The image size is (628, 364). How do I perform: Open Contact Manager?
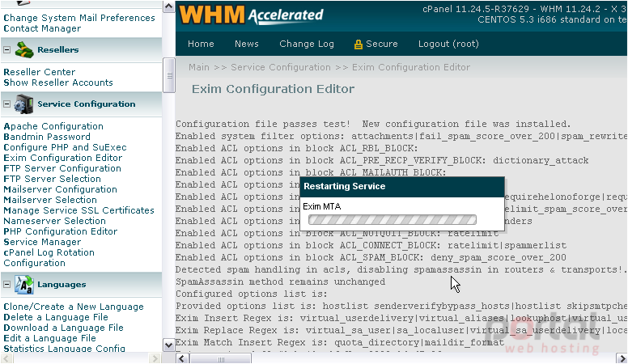coord(42,28)
